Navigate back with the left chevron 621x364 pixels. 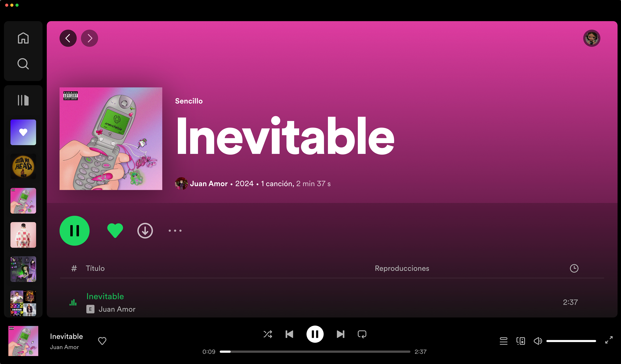pyautogui.click(x=68, y=38)
